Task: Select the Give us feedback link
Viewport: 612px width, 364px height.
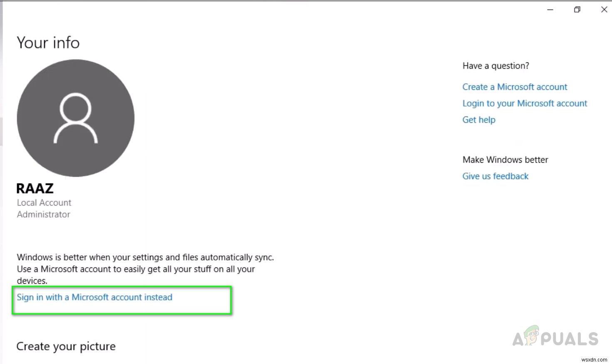Action: click(x=495, y=176)
